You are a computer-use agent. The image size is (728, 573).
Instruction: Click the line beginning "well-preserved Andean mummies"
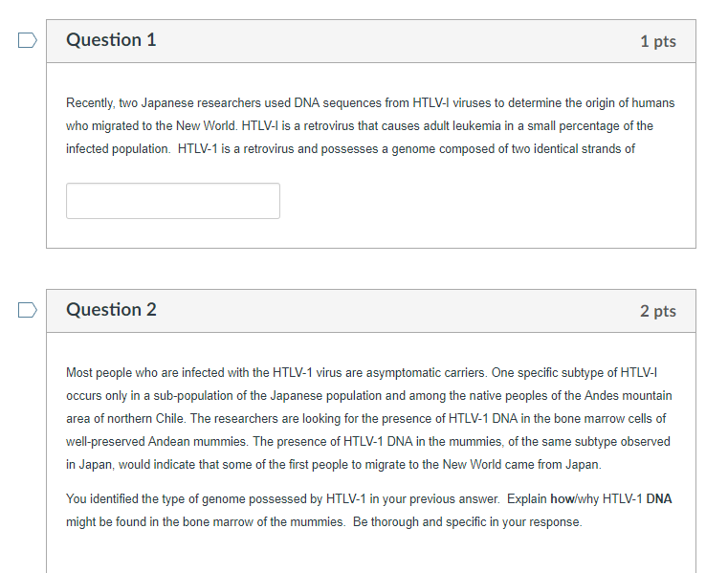367,442
